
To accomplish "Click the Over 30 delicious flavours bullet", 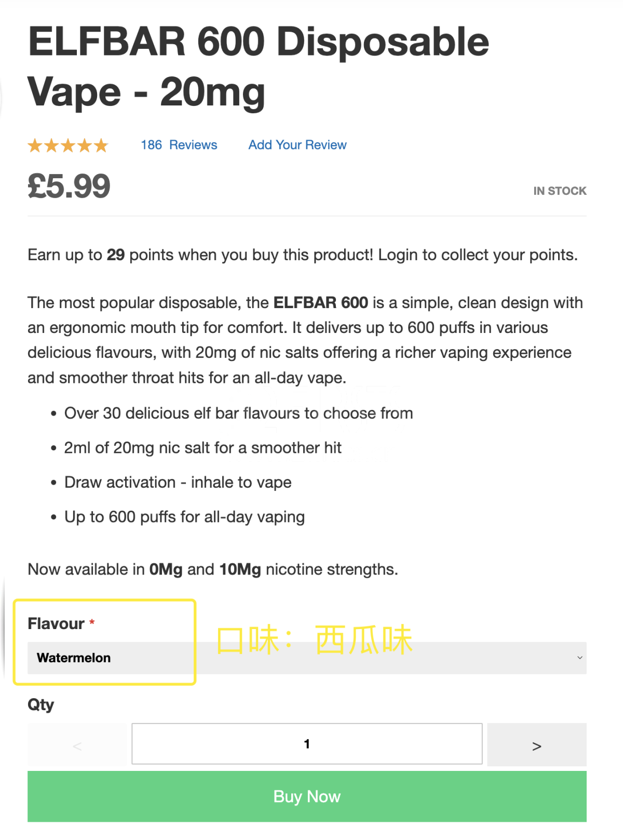I will [238, 414].
